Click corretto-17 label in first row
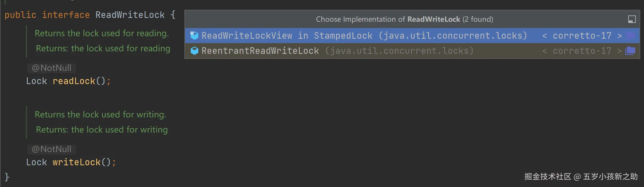 pyautogui.click(x=582, y=36)
